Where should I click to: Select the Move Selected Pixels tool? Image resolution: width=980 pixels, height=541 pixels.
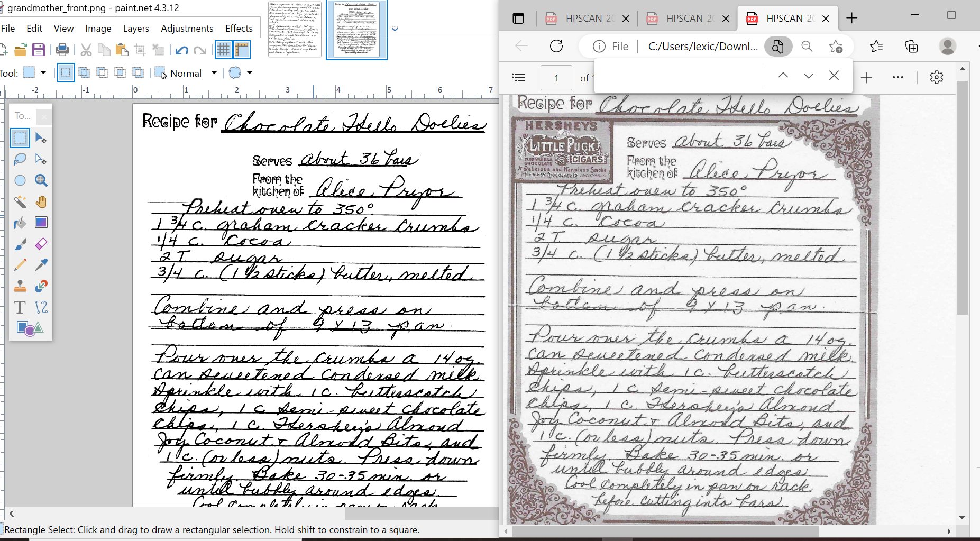41,138
